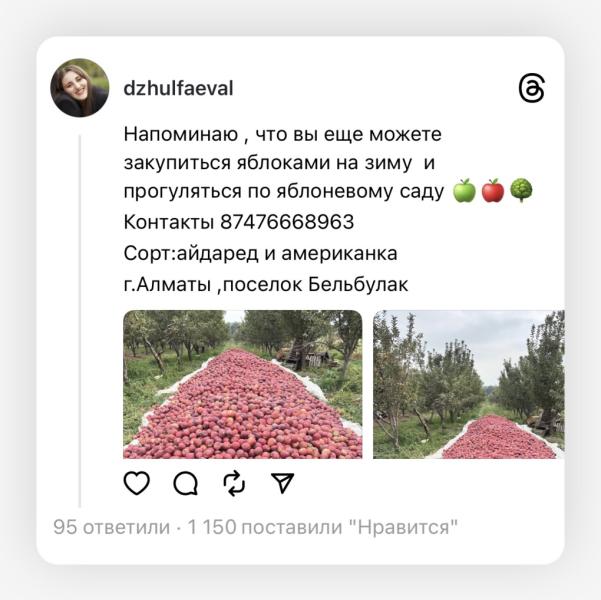View the 1 150 поставили "Нравится" likes
This screenshot has width=601, height=600.
pyautogui.click(x=323, y=527)
